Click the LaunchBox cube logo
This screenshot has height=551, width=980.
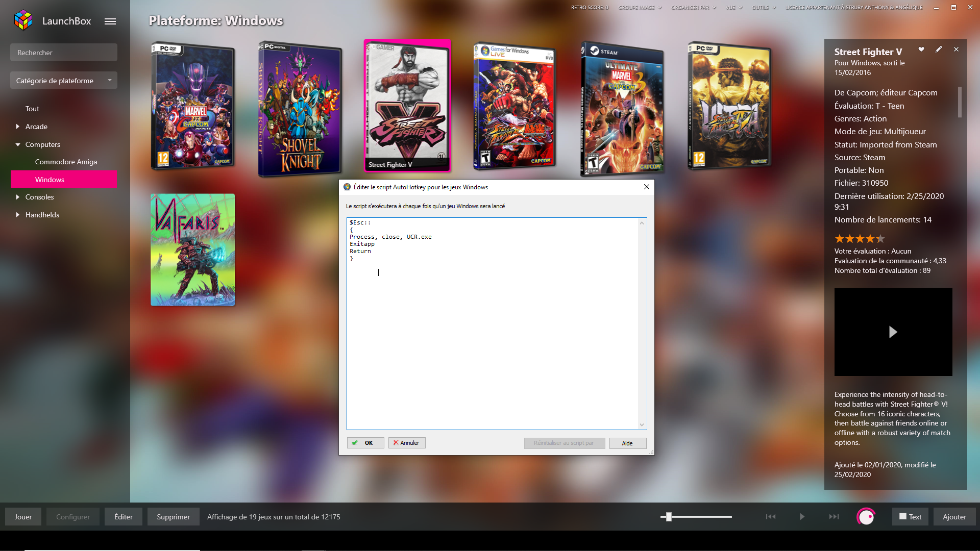point(23,20)
